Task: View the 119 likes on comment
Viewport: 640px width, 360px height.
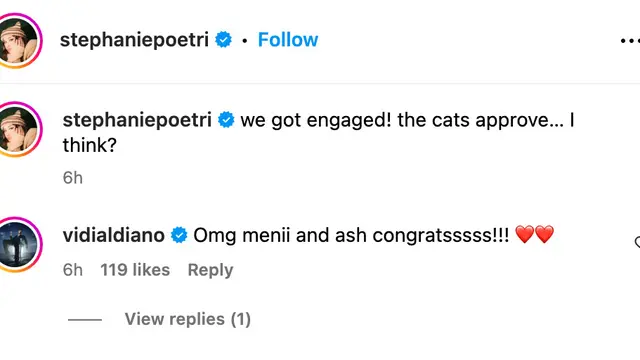Action: tap(135, 270)
